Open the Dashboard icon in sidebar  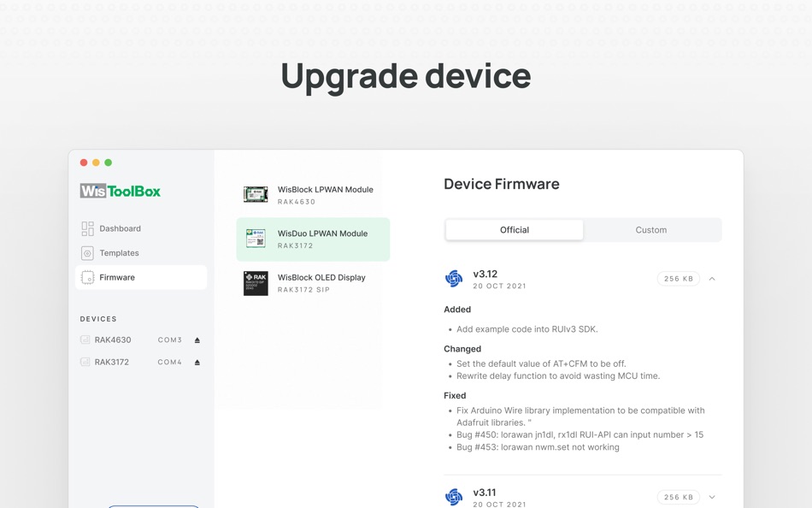(x=87, y=228)
